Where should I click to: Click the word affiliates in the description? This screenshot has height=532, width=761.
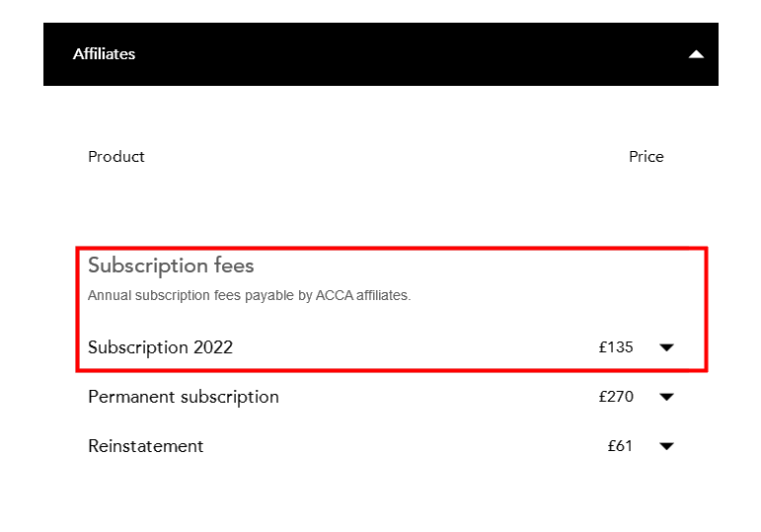tap(382, 295)
